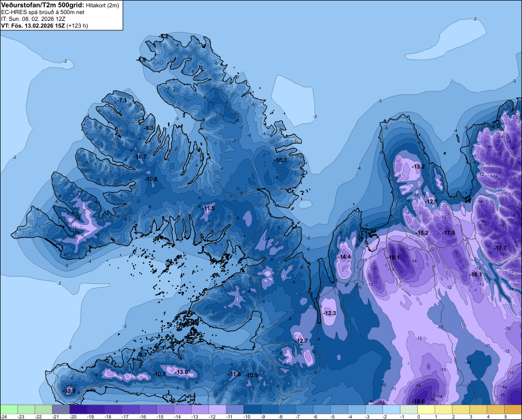The height and width of the screenshot is (420, 522).
Task: Click the "-17.7" temperature value on the eastern mountains
Action: (501, 248)
